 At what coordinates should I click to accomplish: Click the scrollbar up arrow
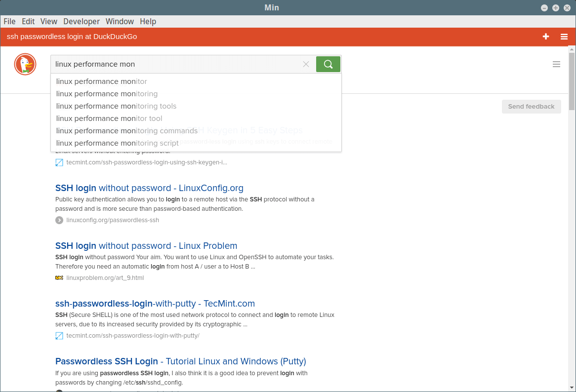pyautogui.click(x=572, y=49)
